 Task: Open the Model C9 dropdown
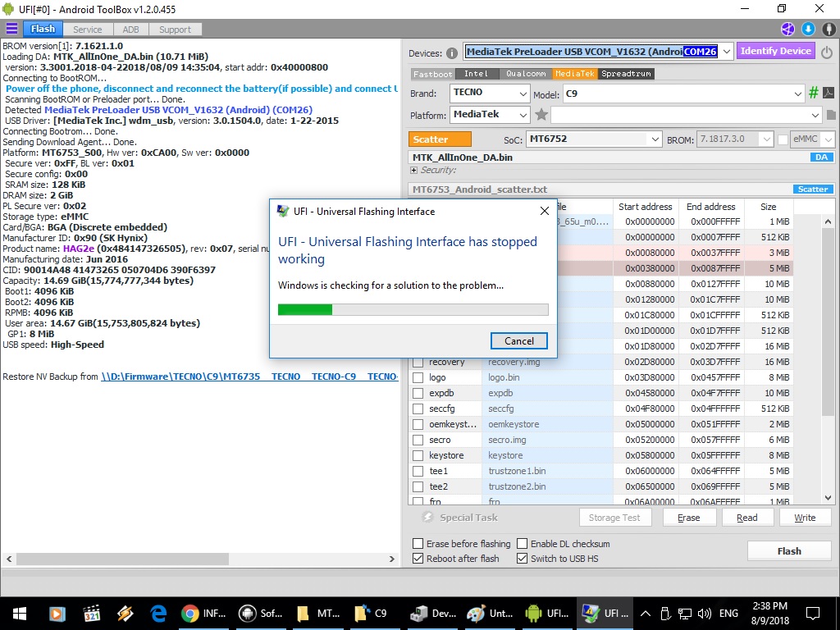click(797, 94)
